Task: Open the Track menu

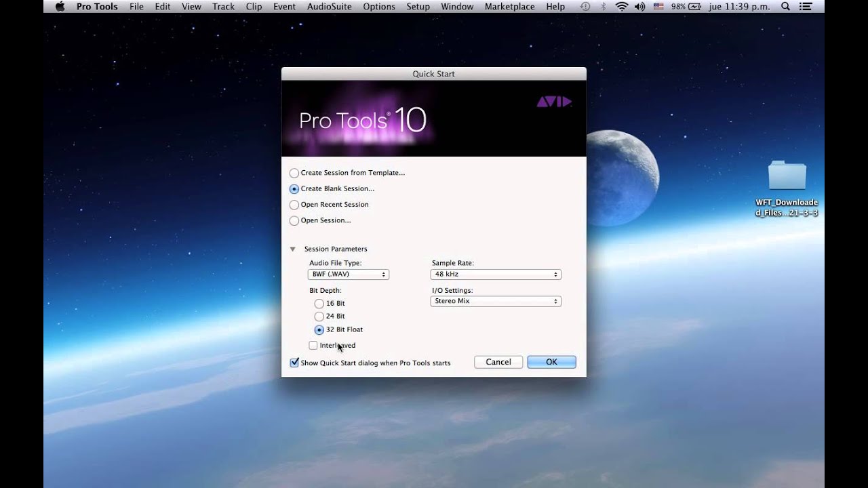Action: click(x=223, y=6)
